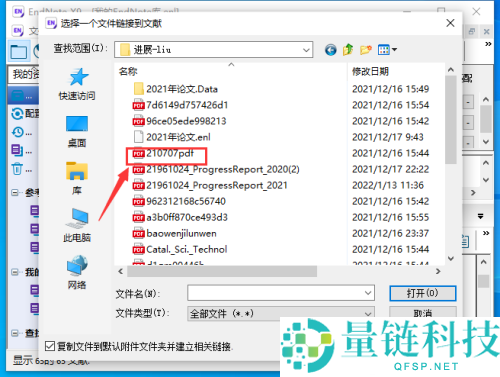Collapse the second EndNote group tree
The width and height of the screenshot is (500, 377).
tap(15, 272)
